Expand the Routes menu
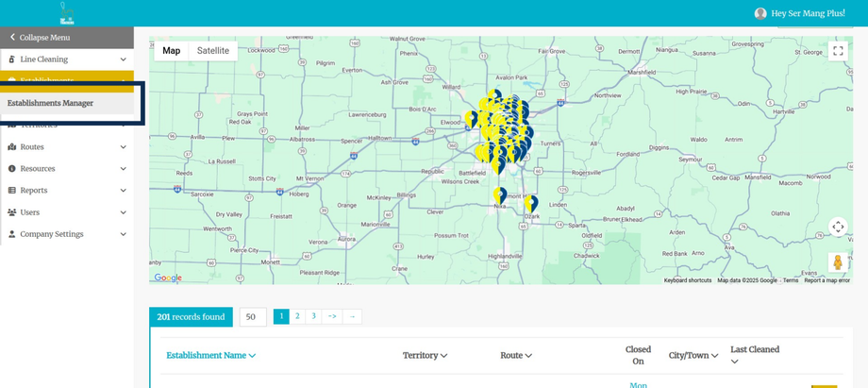The width and height of the screenshot is (868, 388). (x=123, y=147)
